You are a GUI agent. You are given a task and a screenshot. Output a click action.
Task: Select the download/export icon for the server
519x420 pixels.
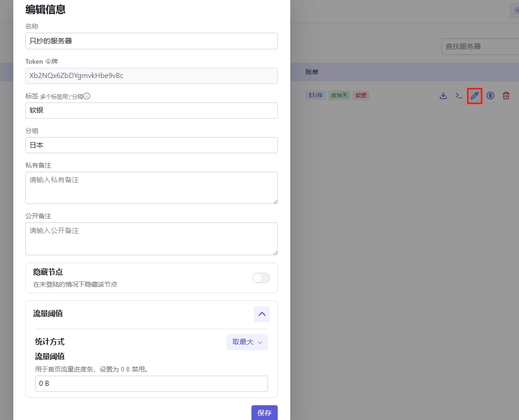443,96
